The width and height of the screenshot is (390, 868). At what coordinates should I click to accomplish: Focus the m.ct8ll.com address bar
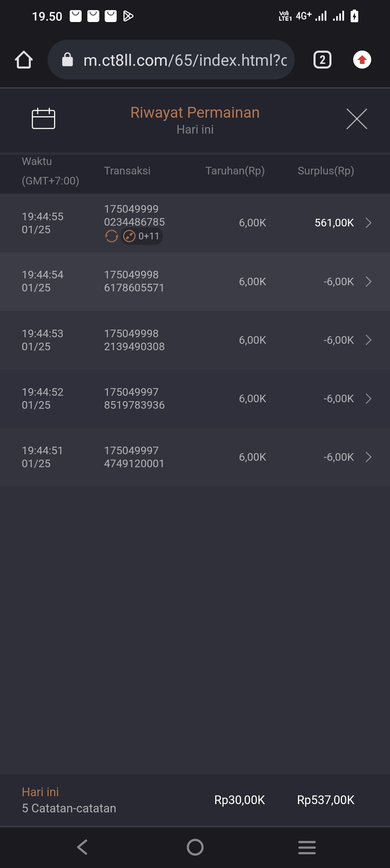point(185,60)
